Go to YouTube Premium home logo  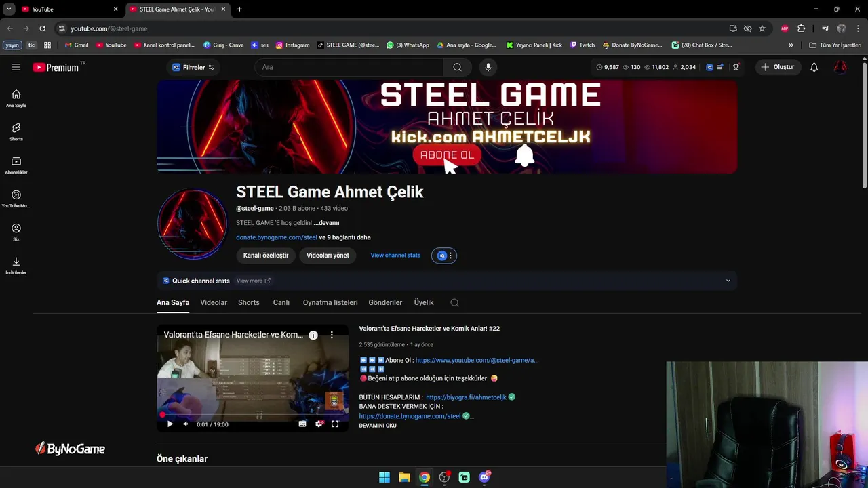coord(56,67)
